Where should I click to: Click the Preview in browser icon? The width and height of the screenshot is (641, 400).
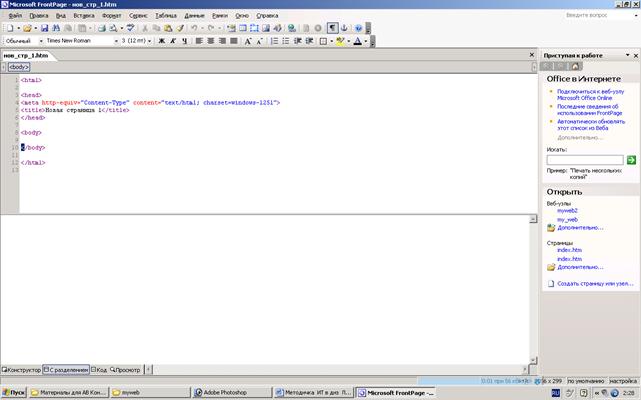click(113, 28)
